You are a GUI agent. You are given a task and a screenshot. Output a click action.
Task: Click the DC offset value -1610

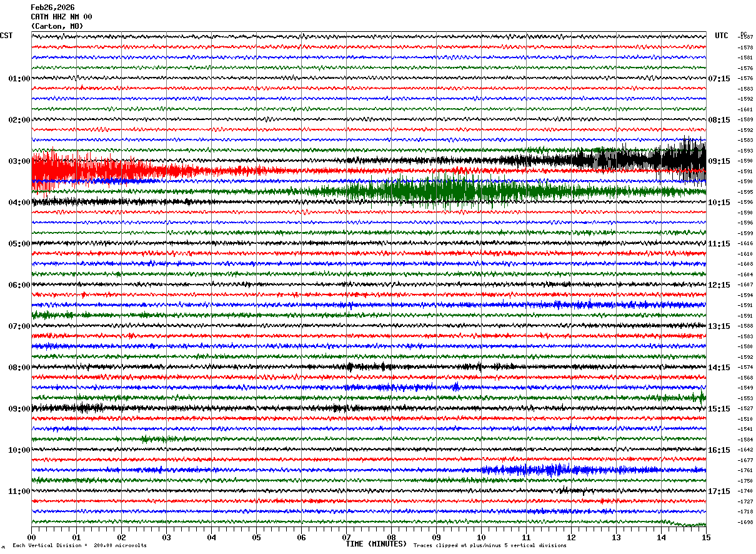point(746,254)
